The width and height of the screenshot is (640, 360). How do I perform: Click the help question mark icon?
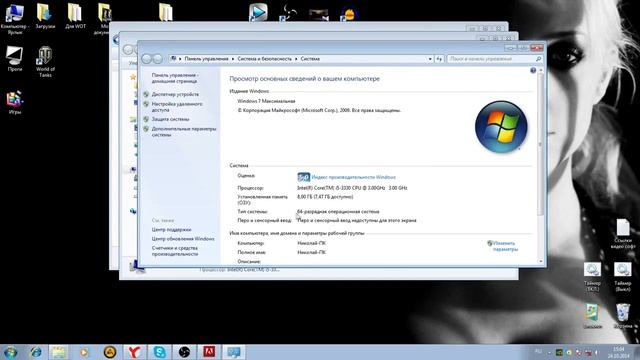pos(533,70)
